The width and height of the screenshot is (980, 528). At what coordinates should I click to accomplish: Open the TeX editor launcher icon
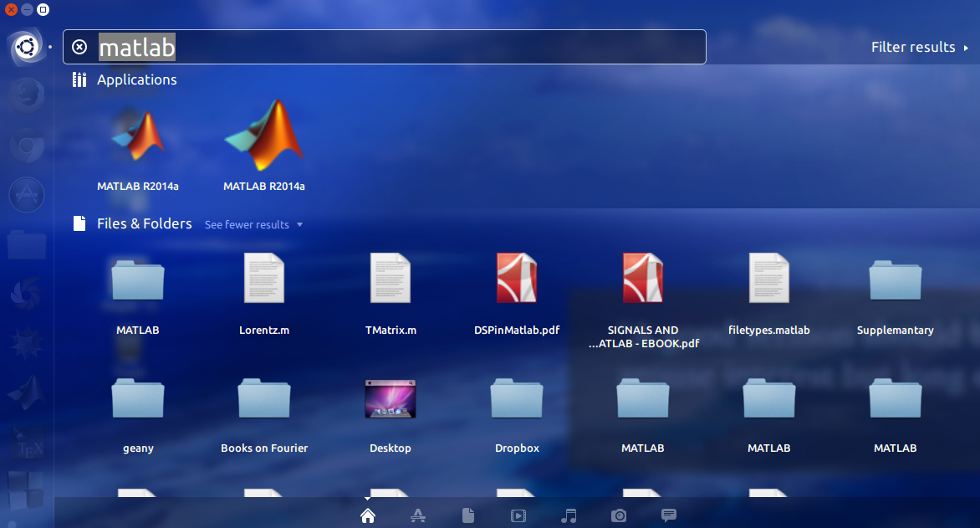(x=26, y=442)
